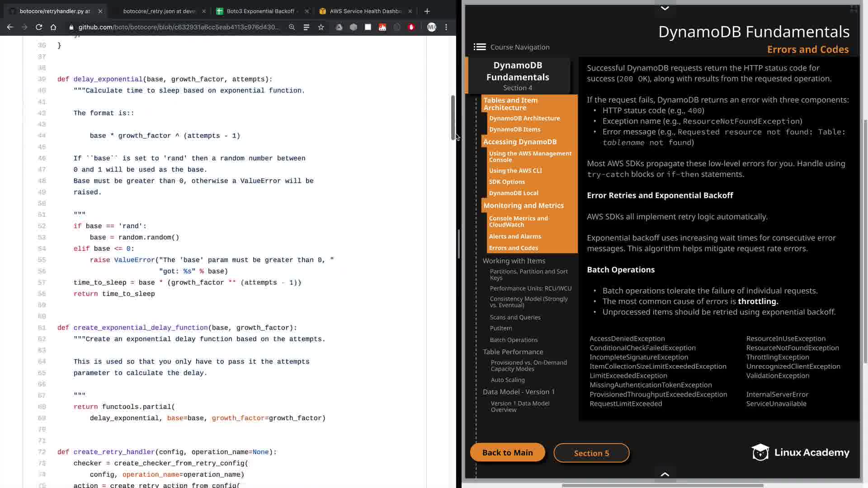Switch to AWS Service Health Dashboard tab
Viewport: 868px width, 488px height.
[365, 11]
